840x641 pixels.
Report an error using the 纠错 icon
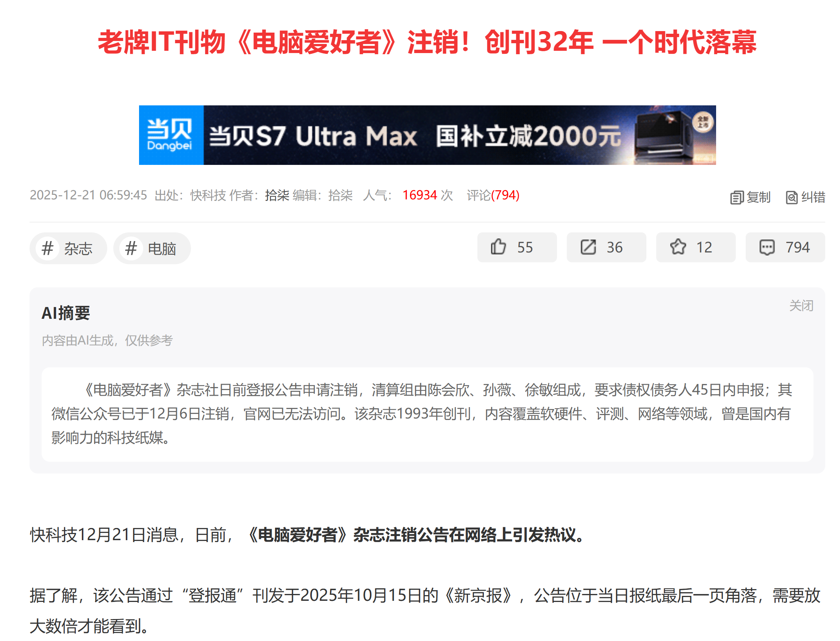792,197
